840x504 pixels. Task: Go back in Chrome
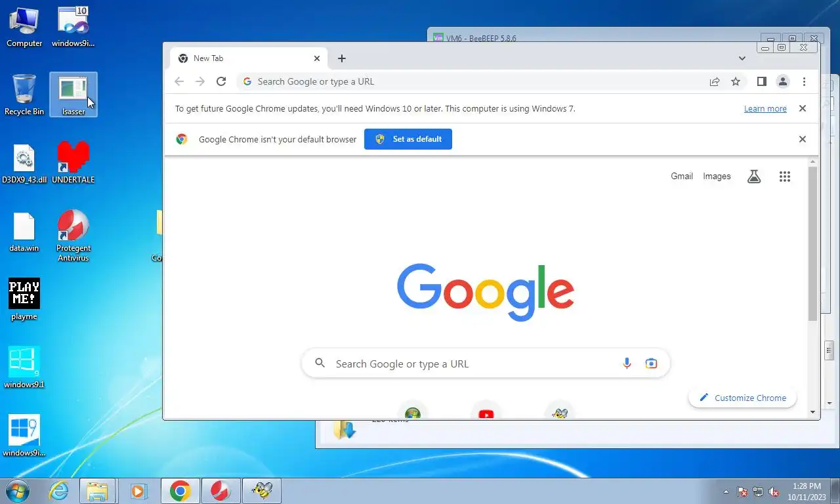pyautogui.click(x=179, y=81)
